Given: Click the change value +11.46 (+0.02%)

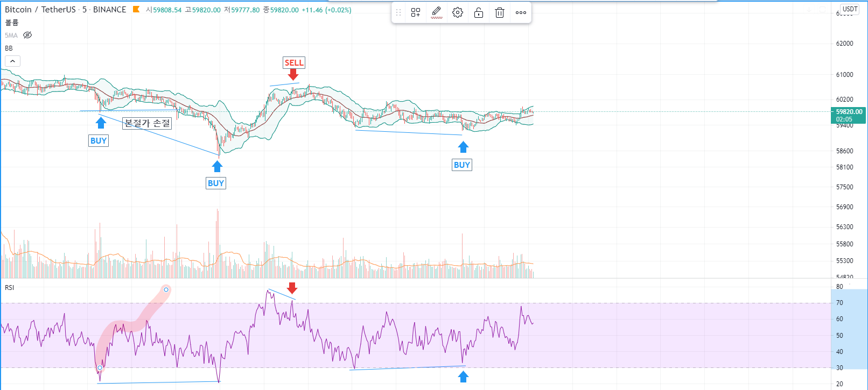Looking at the screenshot, I should [x=326, y=10].
